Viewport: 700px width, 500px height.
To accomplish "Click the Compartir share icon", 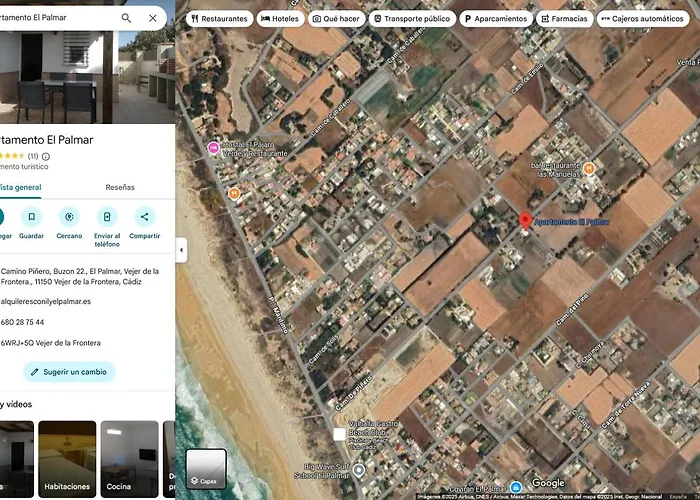I will pos(145,217).
